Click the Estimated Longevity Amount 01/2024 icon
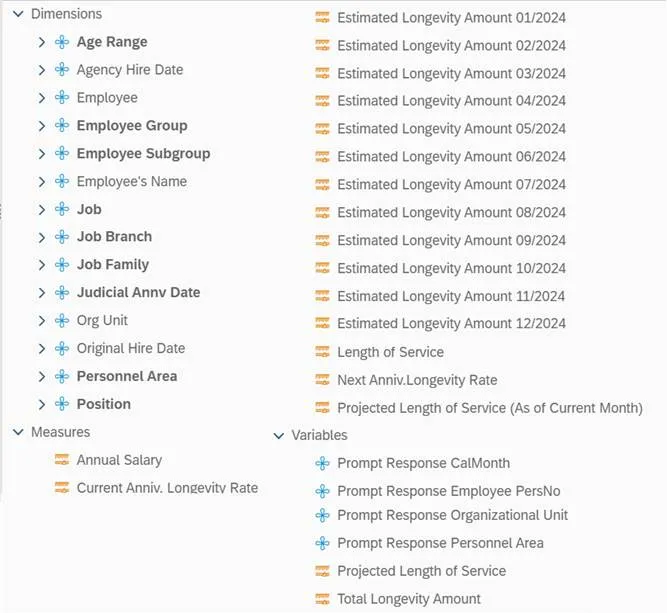The image size is (667, 613). click(x=322, y=18)
